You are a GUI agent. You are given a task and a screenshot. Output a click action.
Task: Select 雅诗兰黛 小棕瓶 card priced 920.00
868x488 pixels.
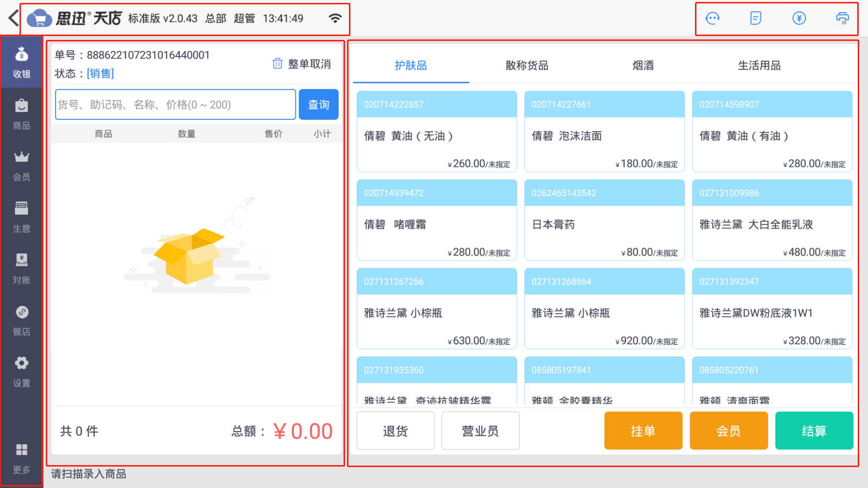604,309
